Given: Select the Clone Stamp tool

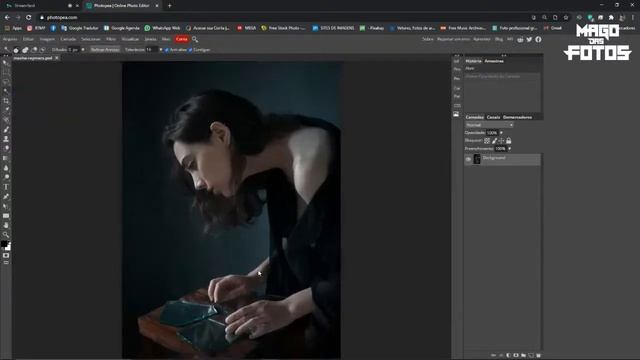Looking at the screenshot, I should (6, 139).
